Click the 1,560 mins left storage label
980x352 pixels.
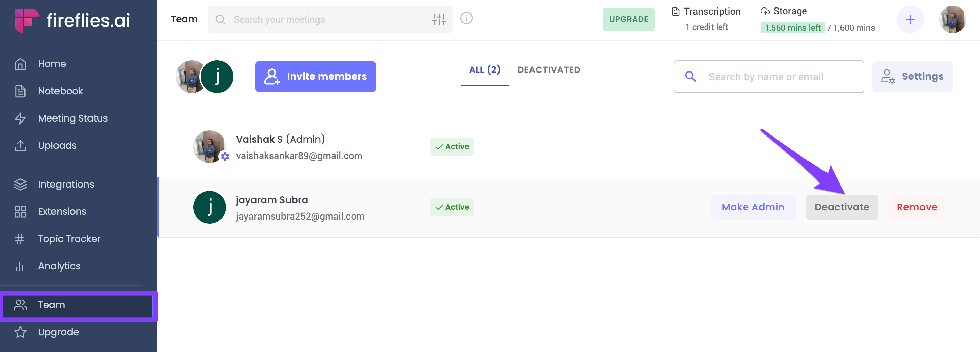[x=793, y=28]
